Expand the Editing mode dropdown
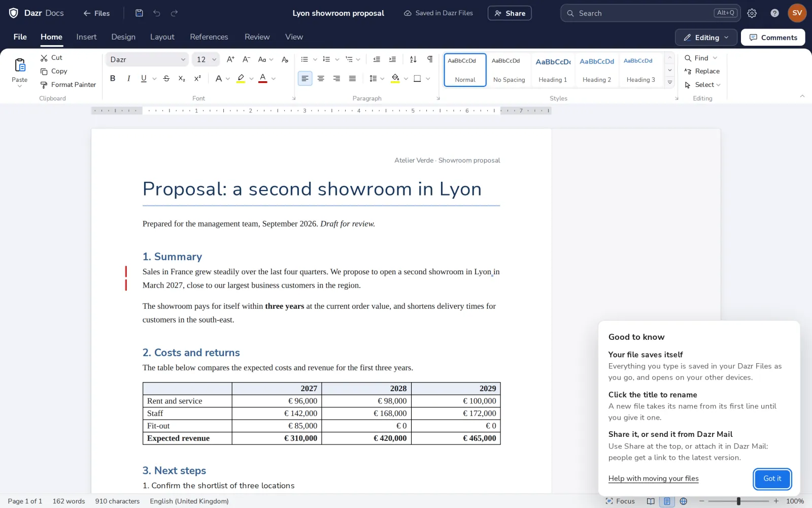The height and width of the screenshot is (508, 812). [x=706, y=38]
